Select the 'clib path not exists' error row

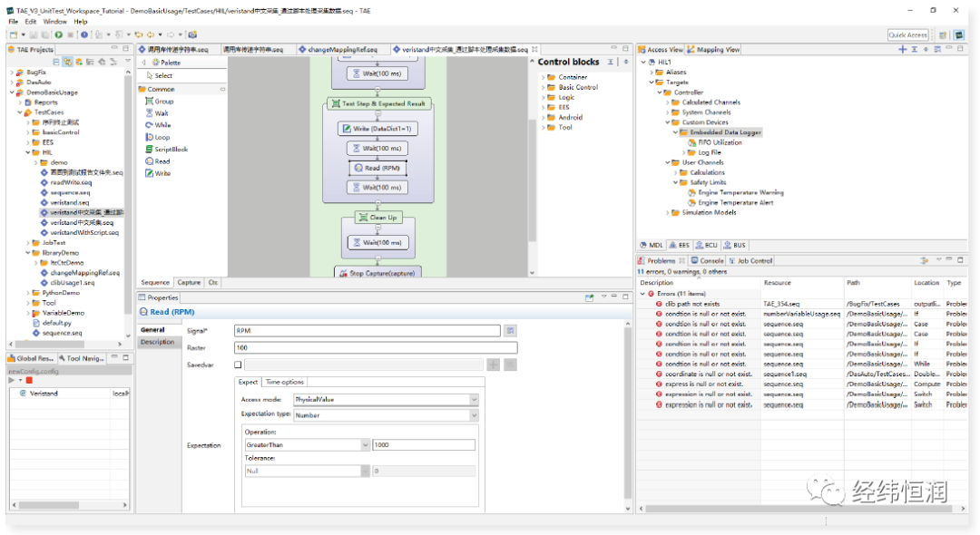802,304
